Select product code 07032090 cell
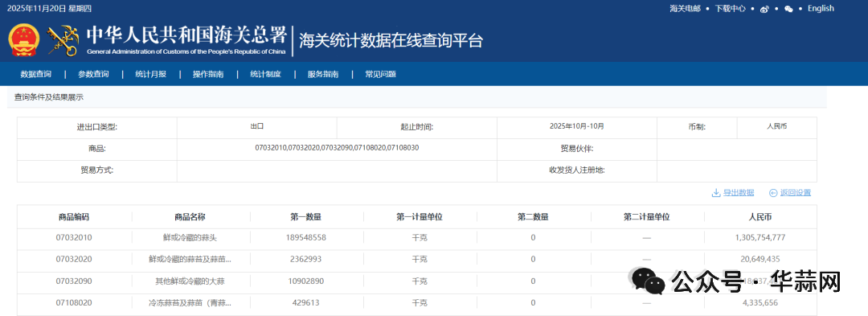Screen dimensions: 868x316 tap(74, 281)
